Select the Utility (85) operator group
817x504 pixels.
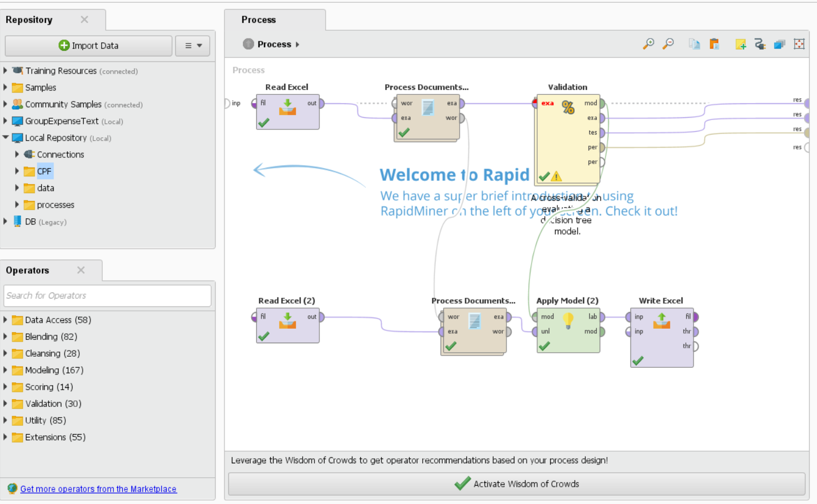click(45, 420)
